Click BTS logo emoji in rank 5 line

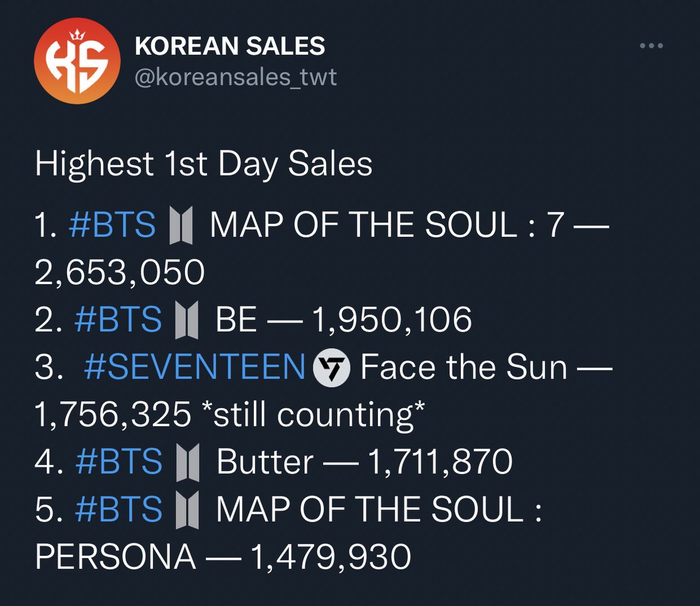[x=187, y=510]
